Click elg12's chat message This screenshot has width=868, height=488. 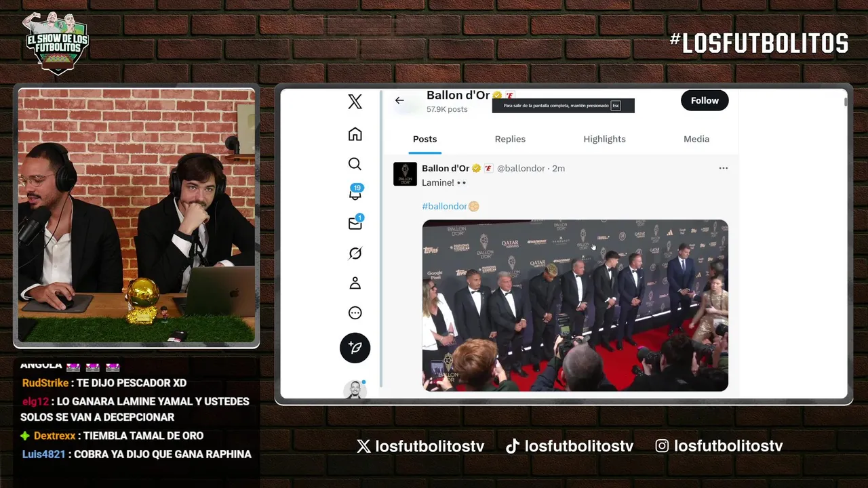click(x=135, y=409)
